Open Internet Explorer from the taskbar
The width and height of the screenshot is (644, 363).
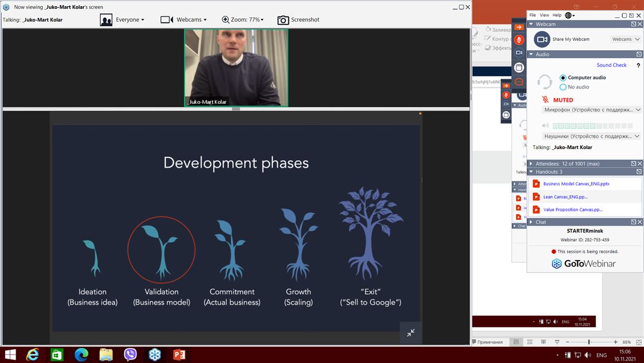32,355
